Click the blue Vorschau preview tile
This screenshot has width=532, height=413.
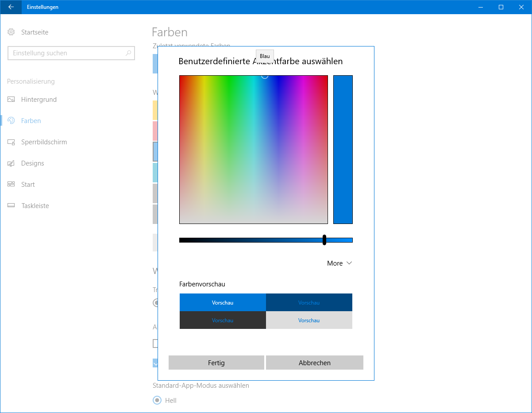click(x=223, y=302)
